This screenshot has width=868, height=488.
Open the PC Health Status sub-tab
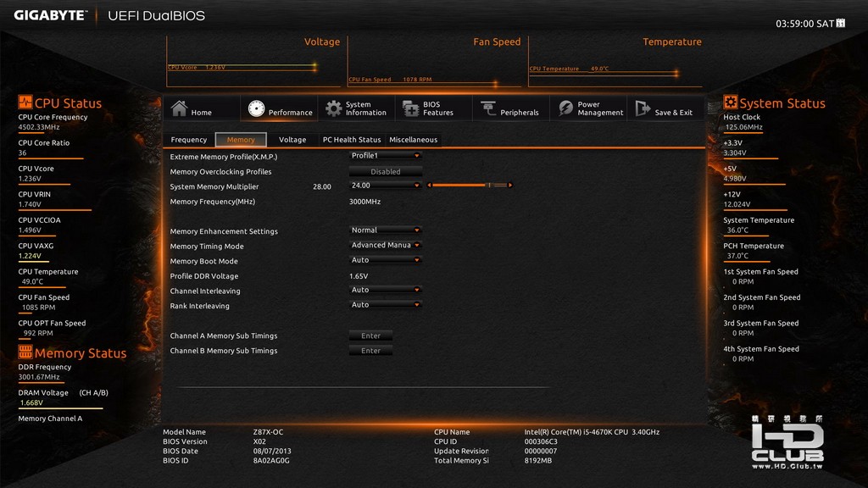352,140
